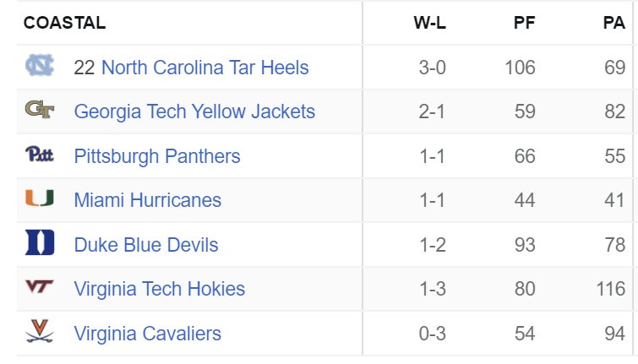Viewport: 638px width, 364px height.
Task: Open North Carolina Tar Heels team link
Action: click(205, 68)
